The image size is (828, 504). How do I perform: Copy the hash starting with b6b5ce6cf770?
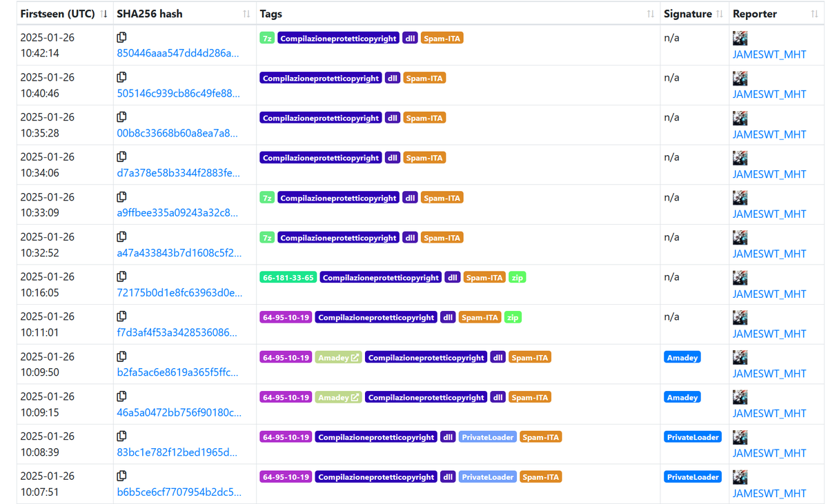click(121, 476)
